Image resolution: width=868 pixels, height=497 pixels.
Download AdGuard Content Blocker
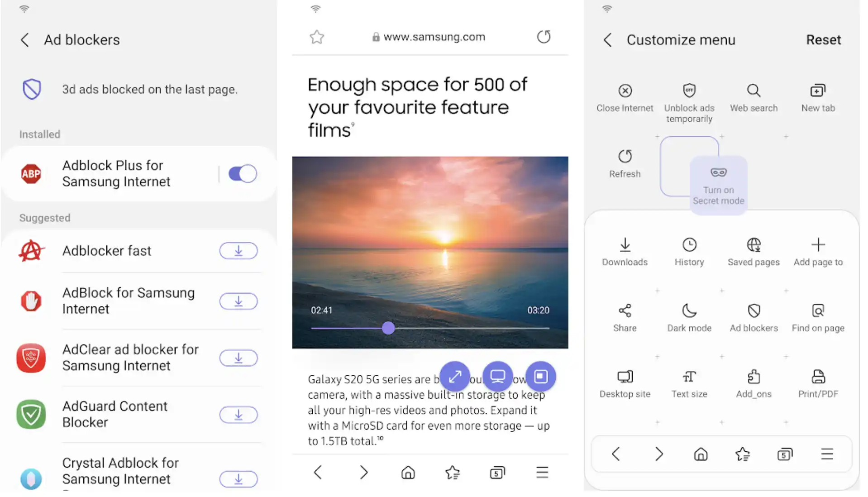point(238,415)
